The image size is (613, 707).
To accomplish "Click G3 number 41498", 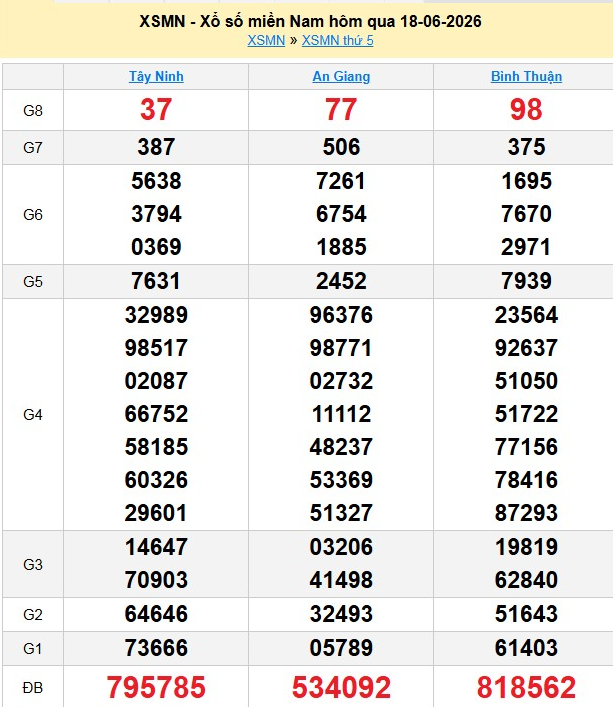I will [341, 580].
